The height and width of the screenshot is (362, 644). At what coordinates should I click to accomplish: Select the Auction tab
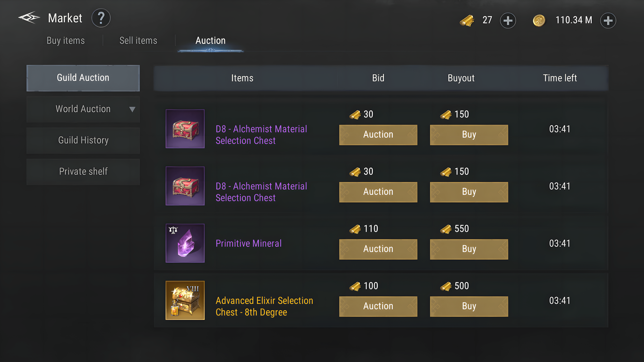point(210,40)
